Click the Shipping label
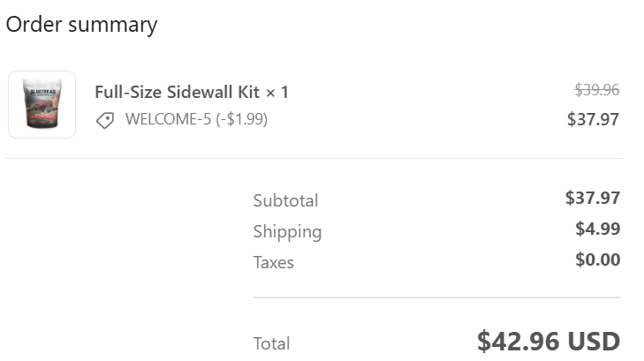644x361 pixels. 287,231
